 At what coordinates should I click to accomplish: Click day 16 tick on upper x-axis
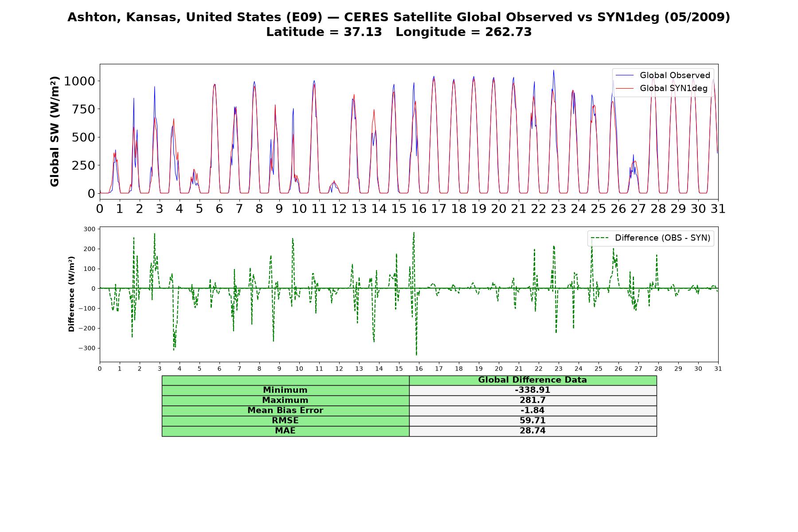coord(419,209)
